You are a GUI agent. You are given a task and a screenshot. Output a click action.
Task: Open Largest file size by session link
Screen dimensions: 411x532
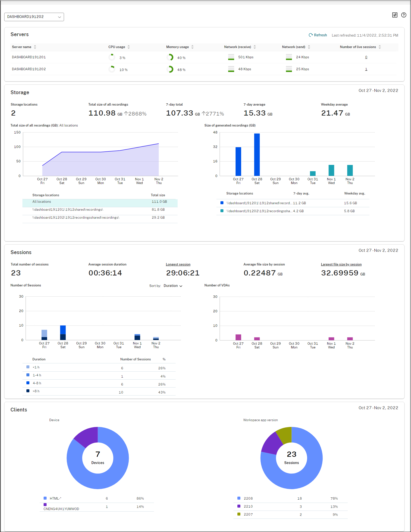pos(341,264)
